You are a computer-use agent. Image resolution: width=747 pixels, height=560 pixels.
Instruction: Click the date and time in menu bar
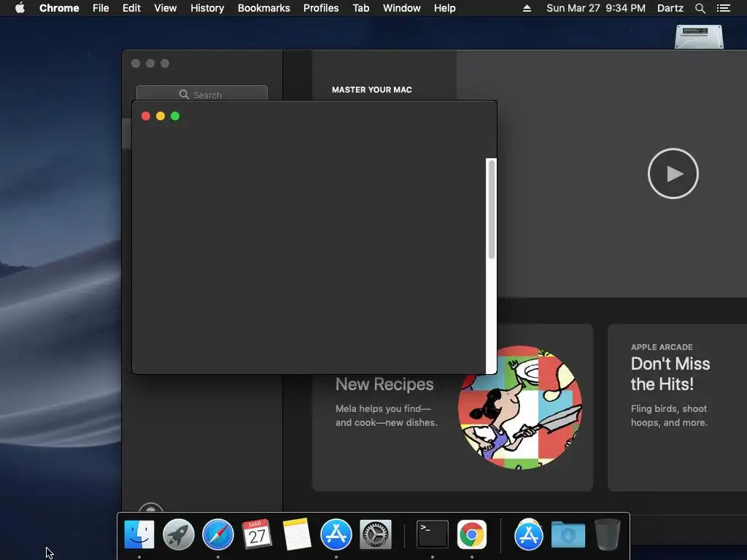596,8
